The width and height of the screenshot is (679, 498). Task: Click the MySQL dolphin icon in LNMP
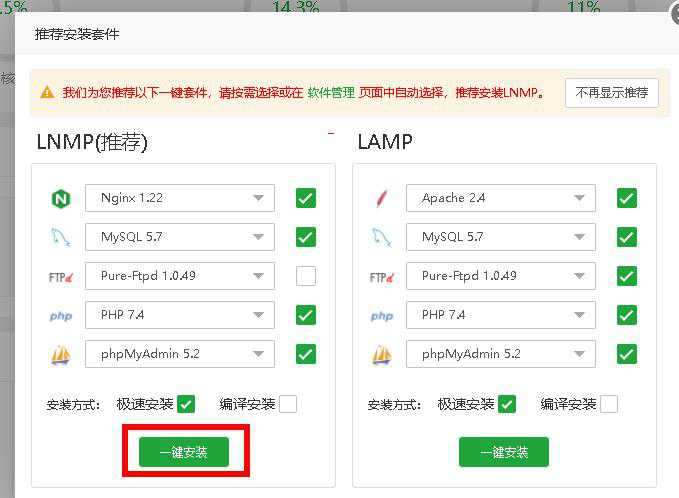[61, 237]
